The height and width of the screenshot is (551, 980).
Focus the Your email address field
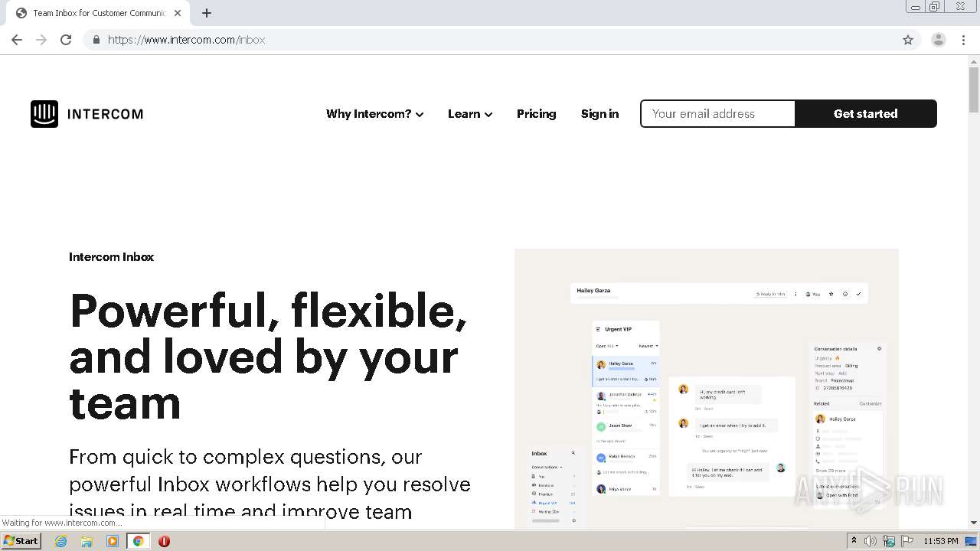click(718, 114)
